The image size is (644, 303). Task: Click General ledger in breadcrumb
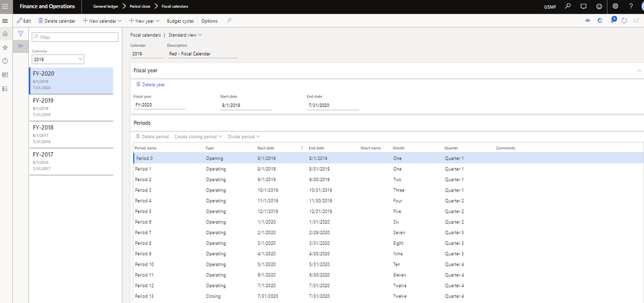(x=106, y=6)
